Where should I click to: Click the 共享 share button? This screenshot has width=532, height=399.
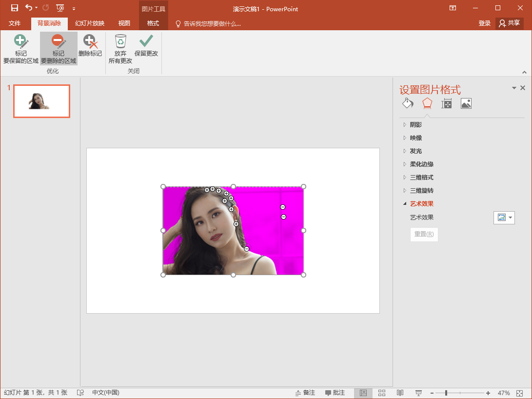(x=509, y=23)
